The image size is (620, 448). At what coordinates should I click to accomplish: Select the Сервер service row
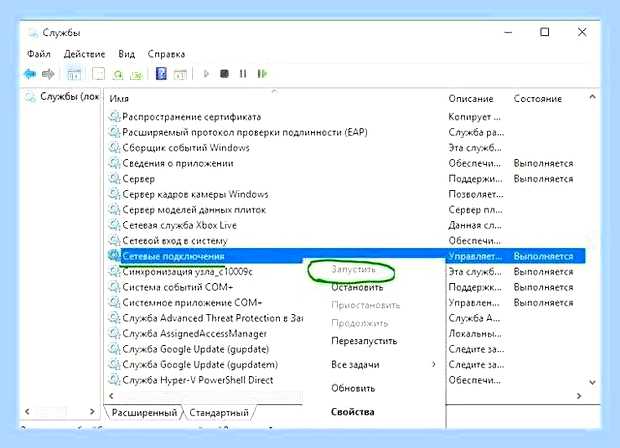tap(346, 179)
